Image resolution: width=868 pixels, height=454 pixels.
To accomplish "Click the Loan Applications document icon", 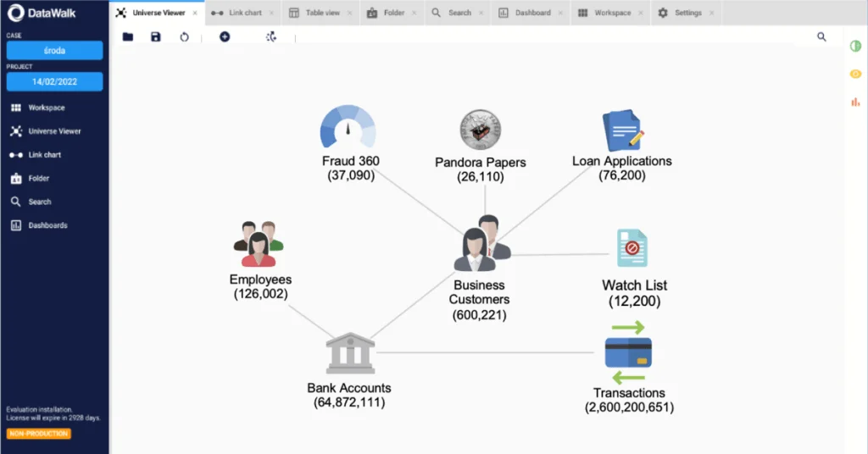I will coord(623,131).
